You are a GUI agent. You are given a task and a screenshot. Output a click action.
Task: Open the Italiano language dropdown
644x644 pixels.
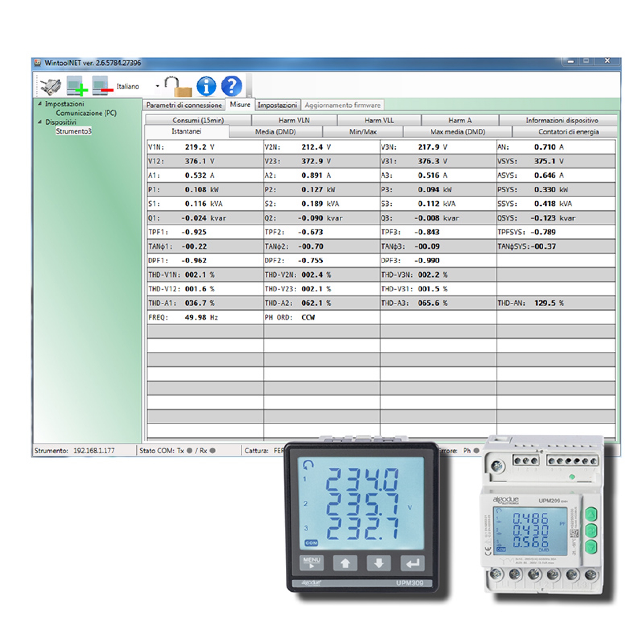(x=157, y=86)
